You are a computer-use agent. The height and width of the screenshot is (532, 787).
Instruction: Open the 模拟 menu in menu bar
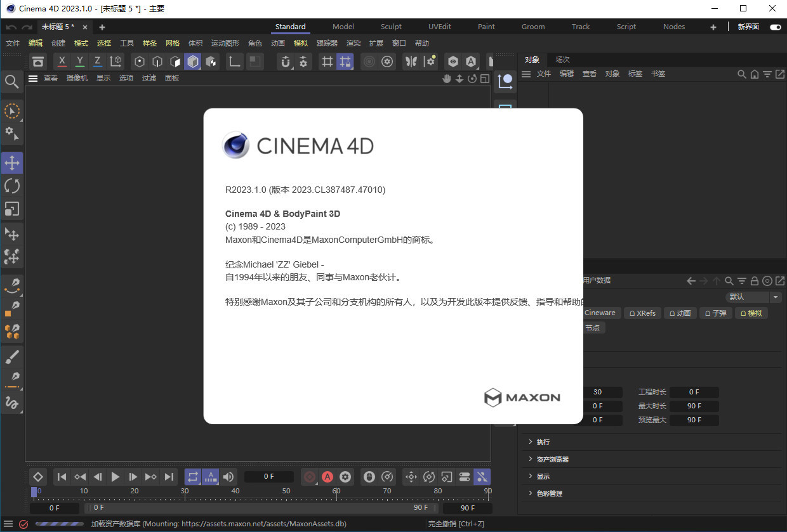point(300,43)
